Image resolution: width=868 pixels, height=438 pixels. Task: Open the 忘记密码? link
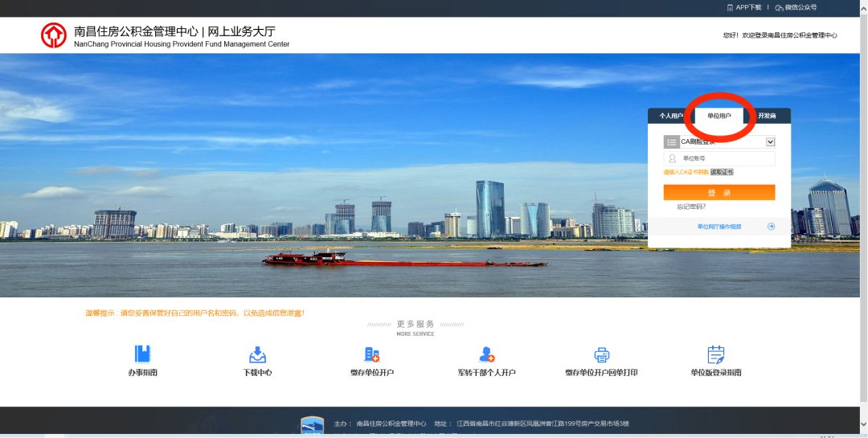[x=691, y=207]
